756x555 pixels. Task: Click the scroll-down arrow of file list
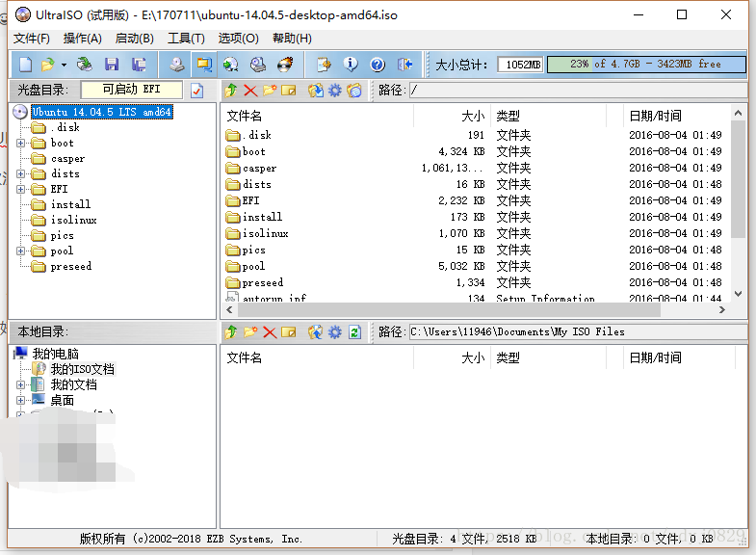(738, 294)
